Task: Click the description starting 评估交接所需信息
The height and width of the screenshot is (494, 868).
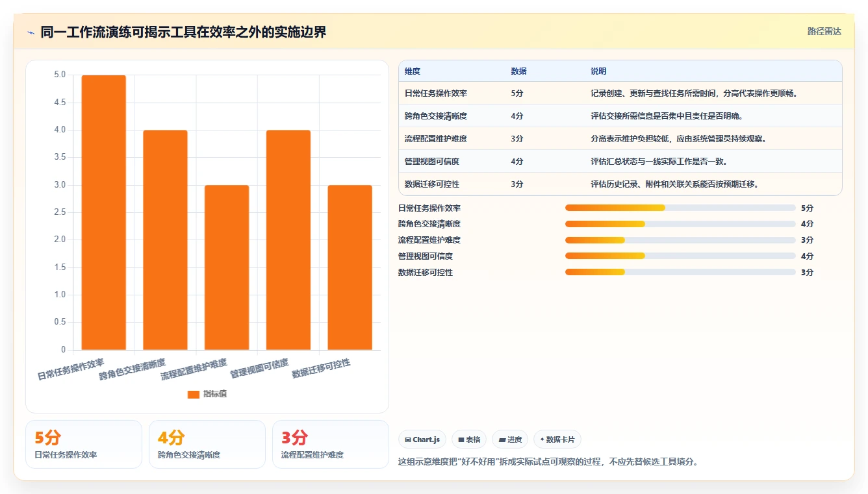Action: 667,116
